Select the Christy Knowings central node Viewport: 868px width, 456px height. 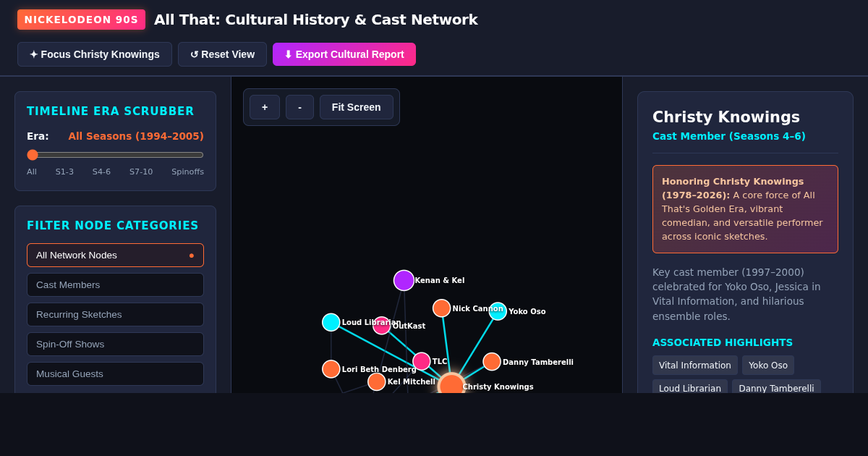coord(451,384)
